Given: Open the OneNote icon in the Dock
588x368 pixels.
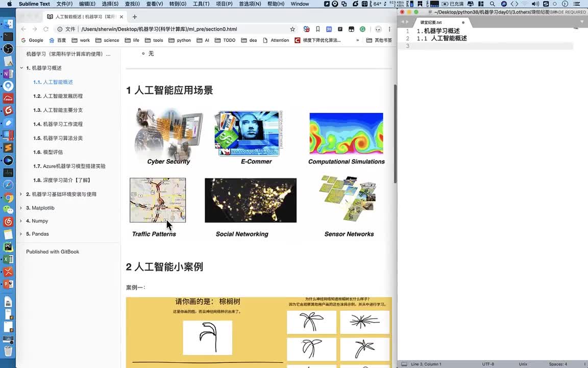Looking at the screenshot, I should click(x=8, y=74).
